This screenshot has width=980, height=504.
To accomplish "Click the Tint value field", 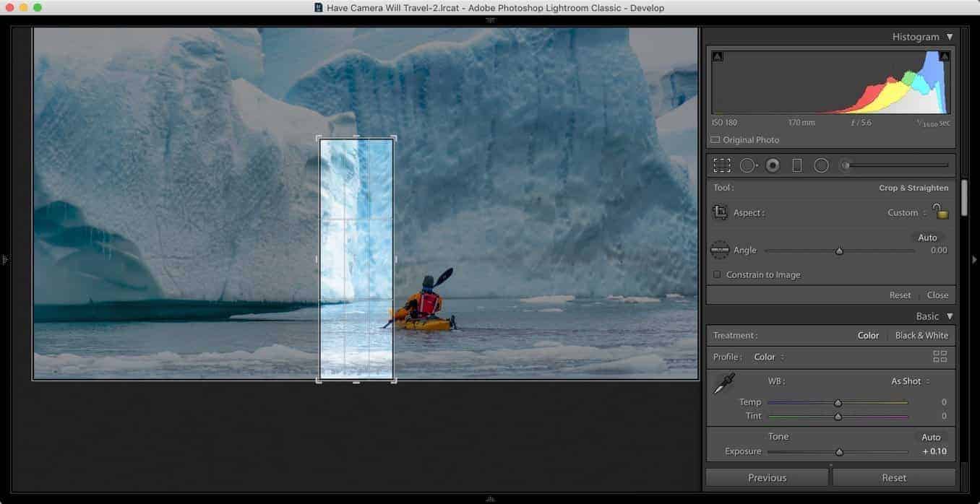I will pyautogui.click(x=944, y=416).
